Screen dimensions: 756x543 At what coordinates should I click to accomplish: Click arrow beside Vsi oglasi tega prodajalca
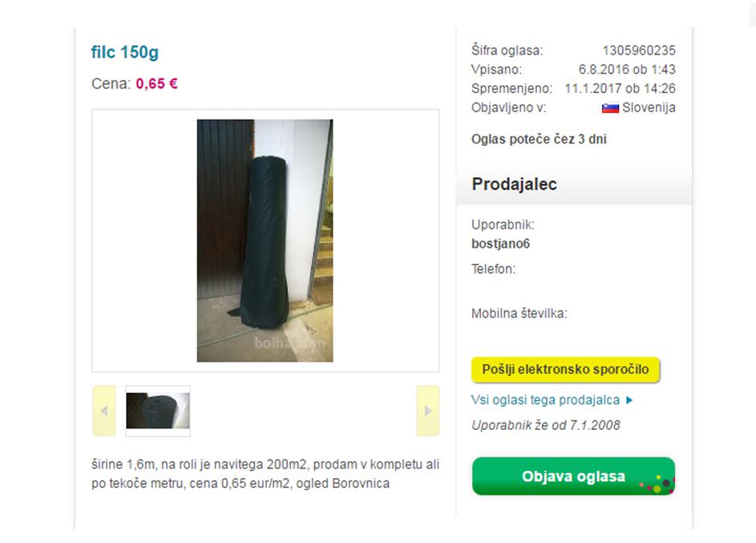pos(629,399)
